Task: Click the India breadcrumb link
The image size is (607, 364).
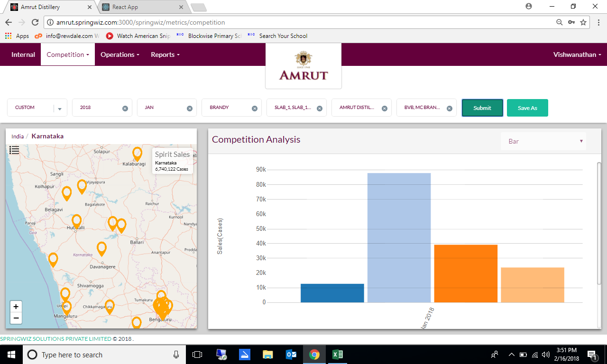Action: (x=18, y=136)
